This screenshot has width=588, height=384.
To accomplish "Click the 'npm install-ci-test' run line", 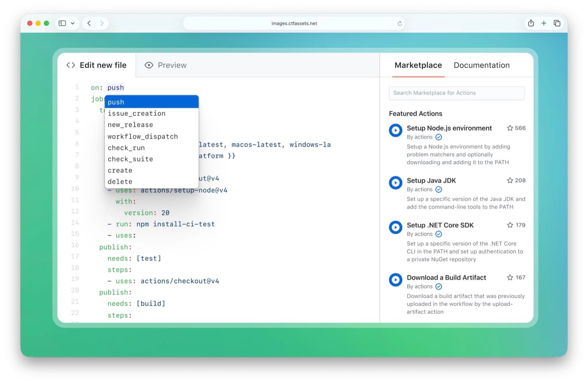I will click(x=161, y=224).
